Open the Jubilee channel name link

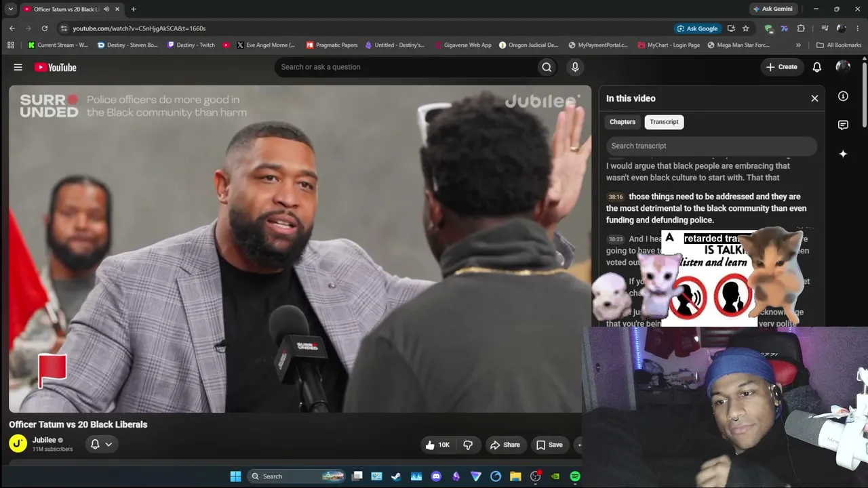[44, 440]
